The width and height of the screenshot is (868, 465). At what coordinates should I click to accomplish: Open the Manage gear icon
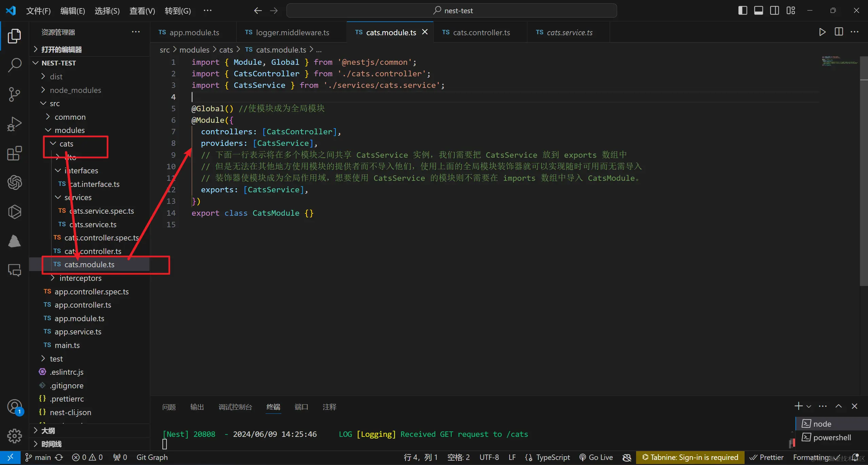tap(14, 435)
